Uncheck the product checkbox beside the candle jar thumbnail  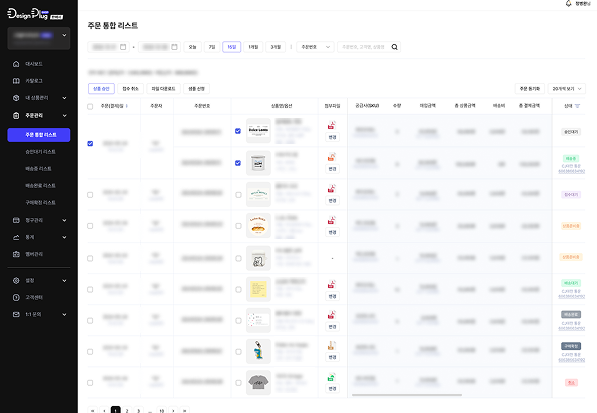[x=238, y=163]
